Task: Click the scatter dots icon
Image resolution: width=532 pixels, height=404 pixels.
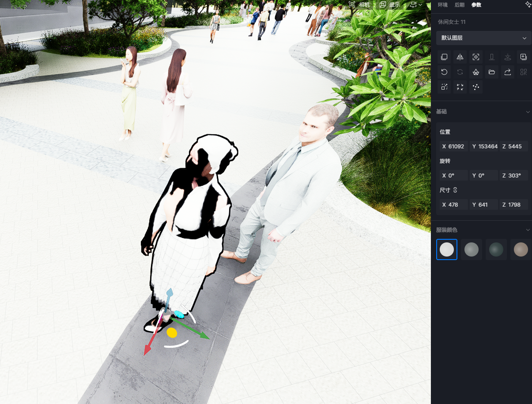Action: (x=476, y=87)
